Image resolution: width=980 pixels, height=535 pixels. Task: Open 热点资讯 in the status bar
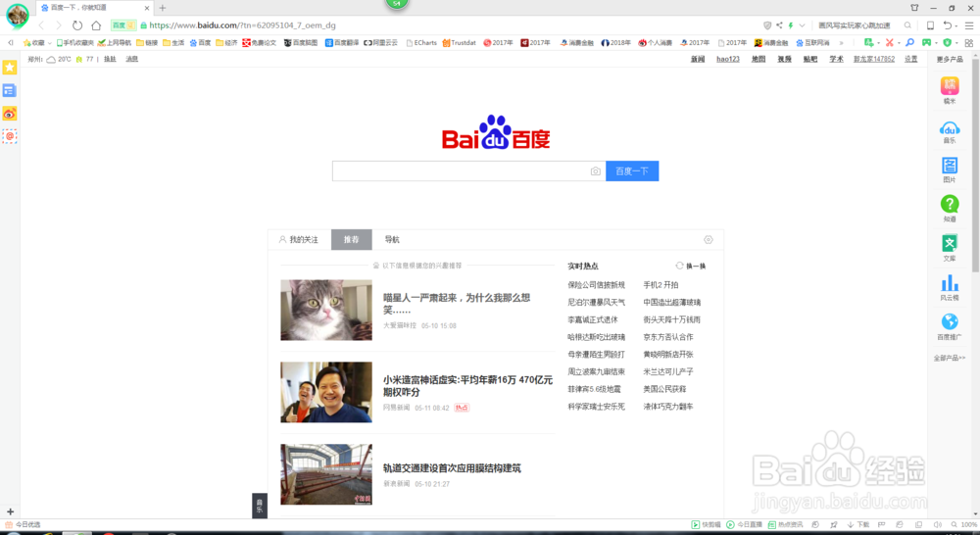786,525
